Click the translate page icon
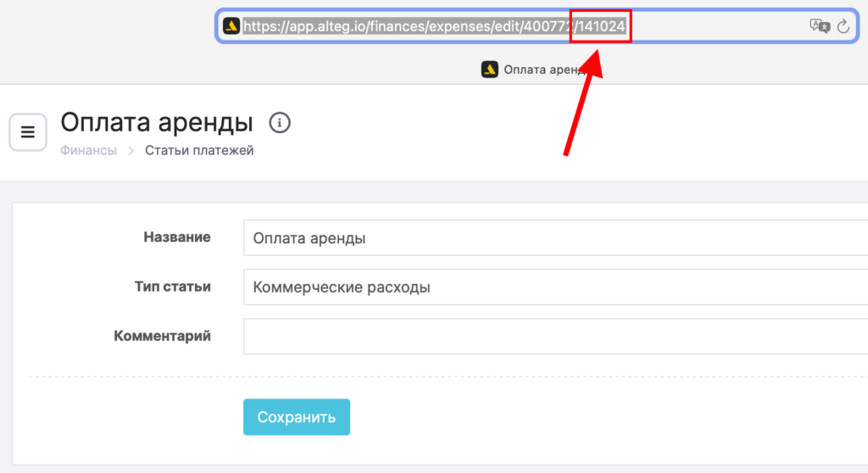This screenshot has width=868, height=473. pyautogui.click(x=819, y=26)
